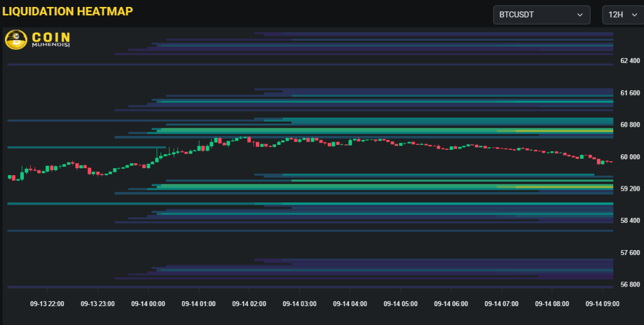The width and height of the screenshot is (644, 325).
Task: Click the 56 800 price axis label
Action: coord(630,285)
